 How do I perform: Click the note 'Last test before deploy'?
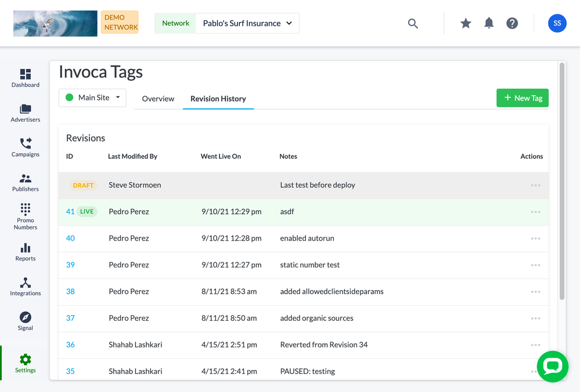click(x=318, y=185)
